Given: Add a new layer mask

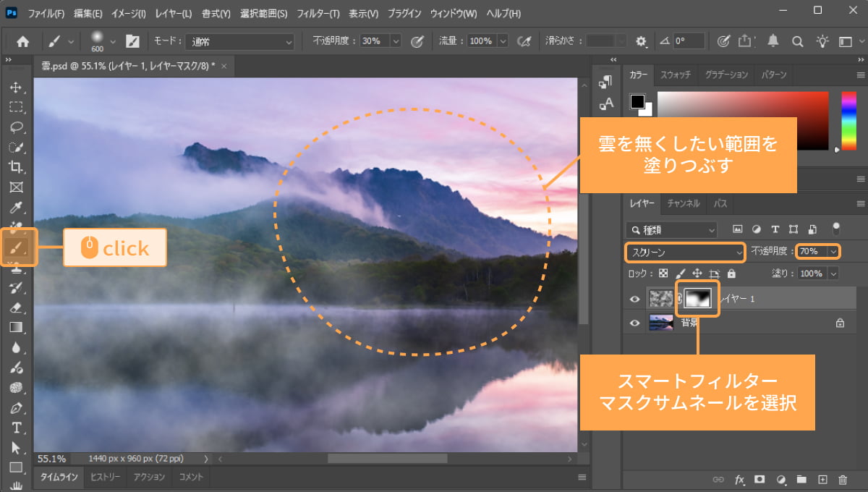Looking at the screenshot, I should pyautogui.click(x=759, y=479).
